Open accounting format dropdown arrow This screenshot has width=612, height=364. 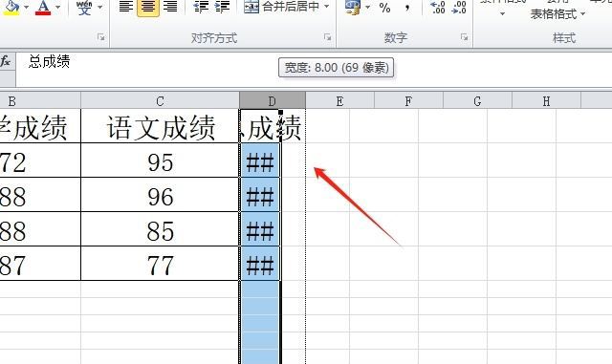coord(367,7)
